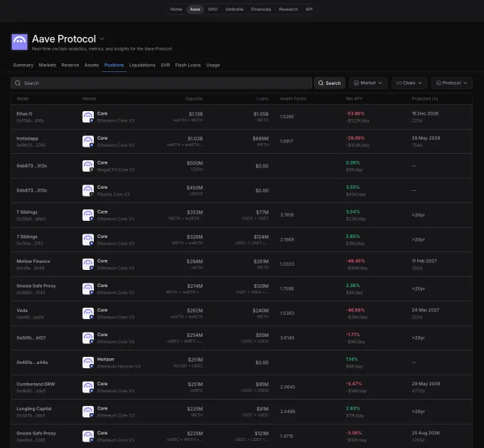The height and width of the screenshot is (448, 484).
Task: Go to Home in top navigation
Action: pos(176,9)
